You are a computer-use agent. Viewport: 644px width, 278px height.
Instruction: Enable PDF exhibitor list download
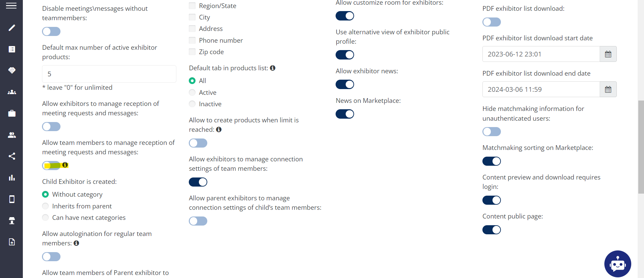491,22
